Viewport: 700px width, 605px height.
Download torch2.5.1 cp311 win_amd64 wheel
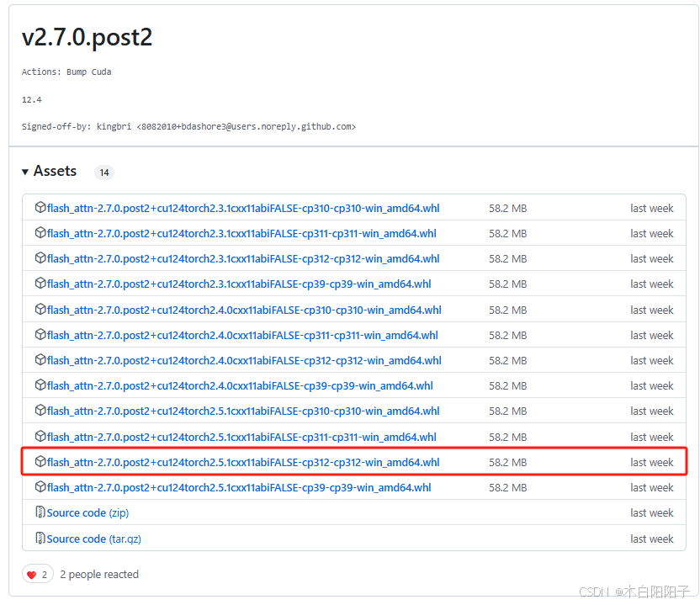(x=241, y=437)
